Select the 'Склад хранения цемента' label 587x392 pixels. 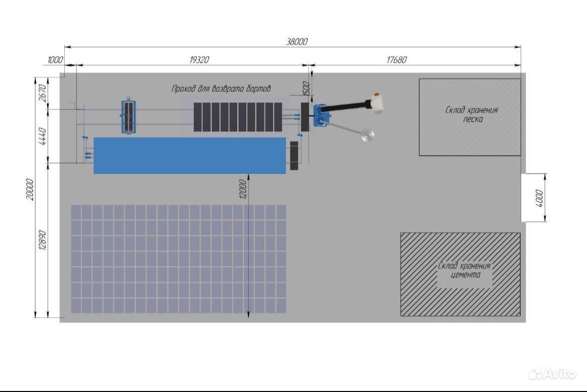pos(464,271)
